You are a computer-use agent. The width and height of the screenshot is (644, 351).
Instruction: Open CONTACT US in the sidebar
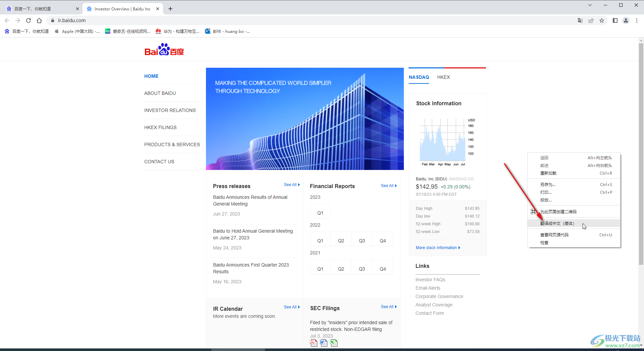tap(159, 162)
